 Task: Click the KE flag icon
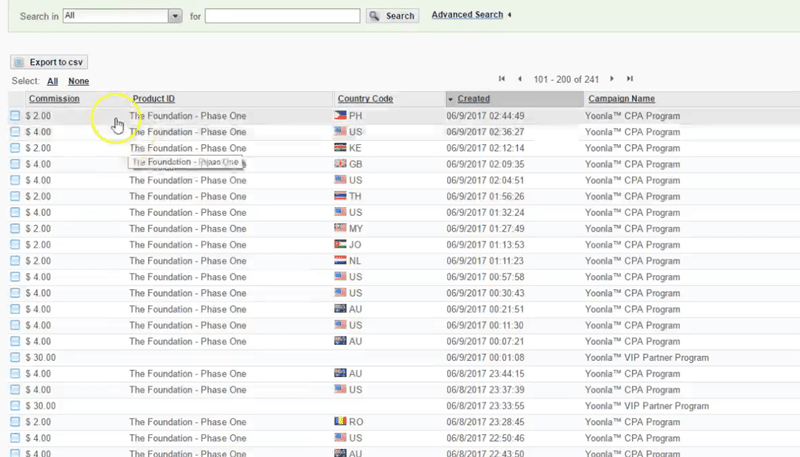tap(340, 147)
